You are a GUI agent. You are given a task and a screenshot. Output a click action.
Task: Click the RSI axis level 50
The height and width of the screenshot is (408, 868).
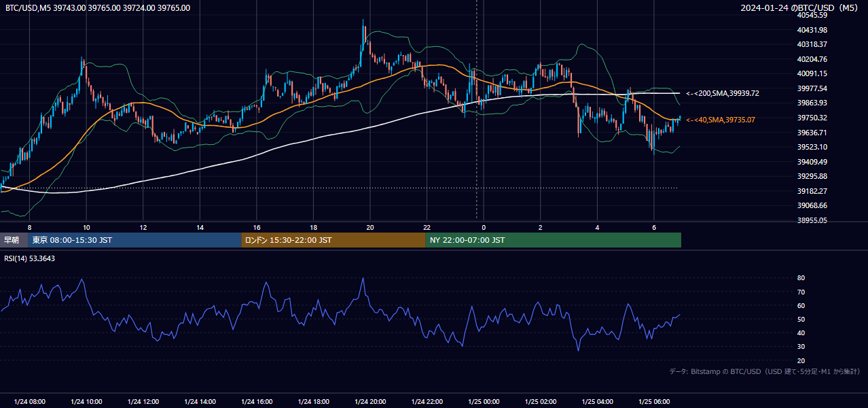click(801, 319)
